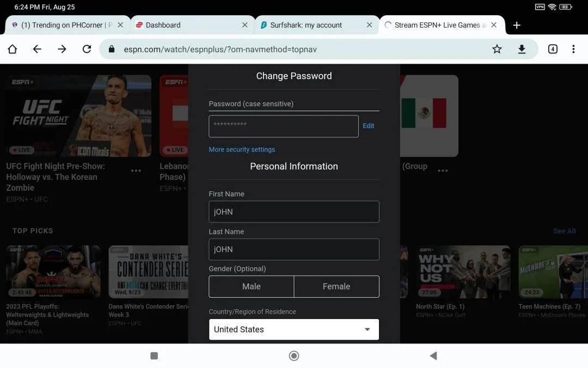Go to browser home page

click(13, 49)
